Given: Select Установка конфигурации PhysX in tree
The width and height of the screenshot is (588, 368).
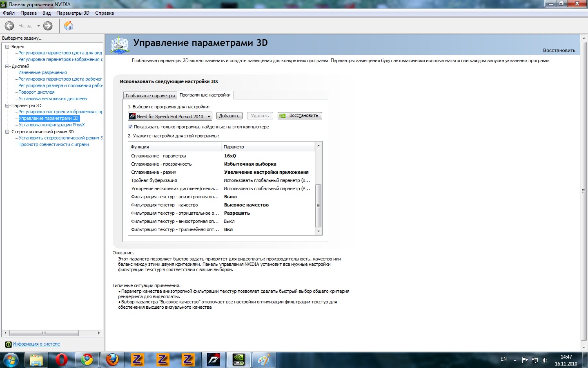Looking at the screenshot, I should 51,125.
